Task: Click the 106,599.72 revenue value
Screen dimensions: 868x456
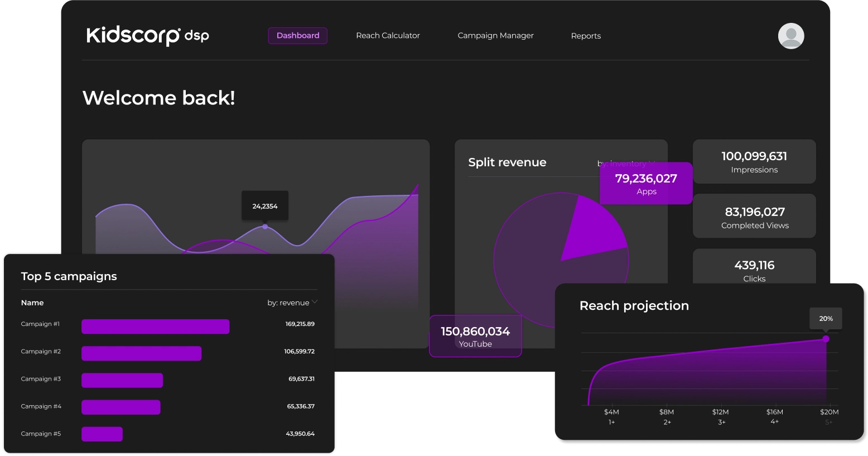Action: tap(300, 352)
